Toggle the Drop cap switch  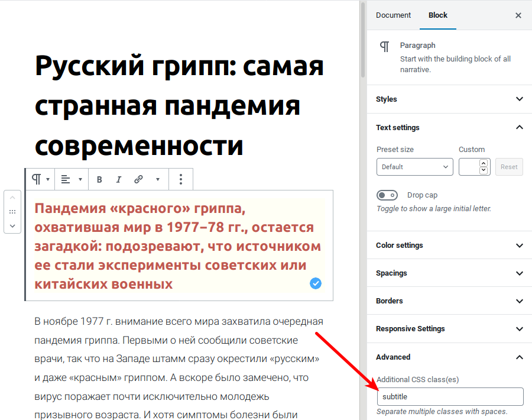[387, 195]
